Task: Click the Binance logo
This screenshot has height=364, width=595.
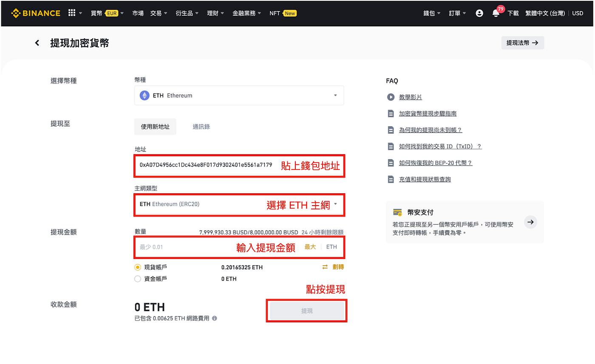Action: [x=35, y=13]
